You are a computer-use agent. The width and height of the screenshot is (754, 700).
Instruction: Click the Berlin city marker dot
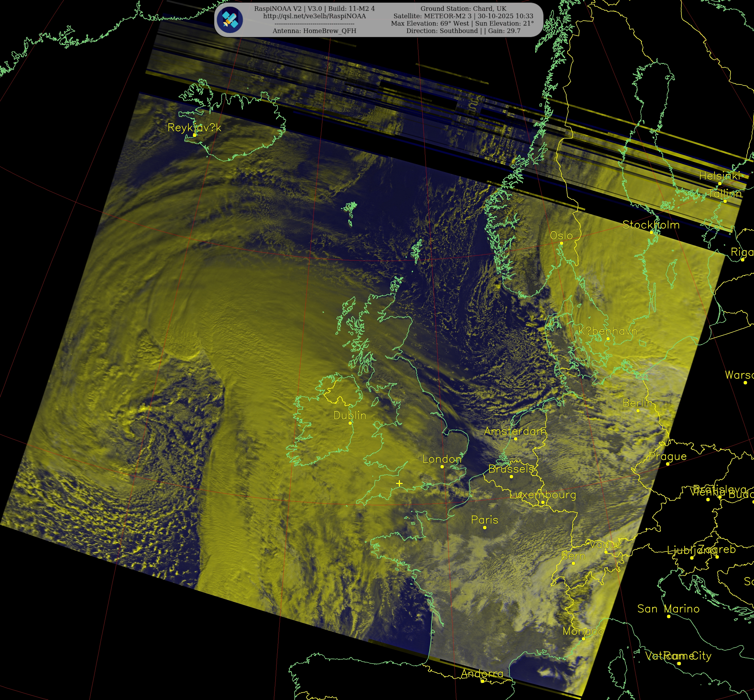pos(638,411)
